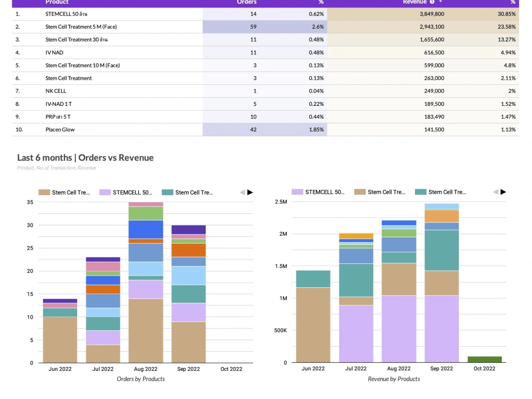The image size is (532, 399).
Task: Click the revenue value 189,500
Action: point(434,104)
